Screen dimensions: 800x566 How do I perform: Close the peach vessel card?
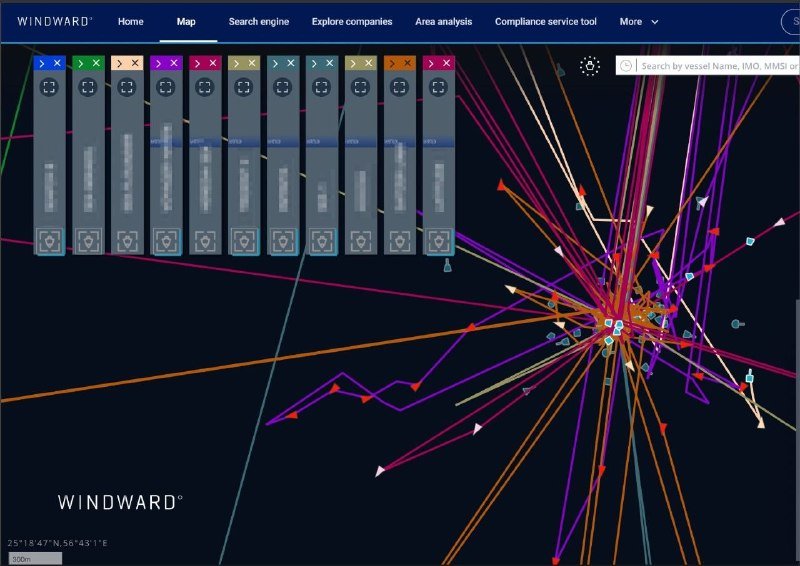click(135, 63)
